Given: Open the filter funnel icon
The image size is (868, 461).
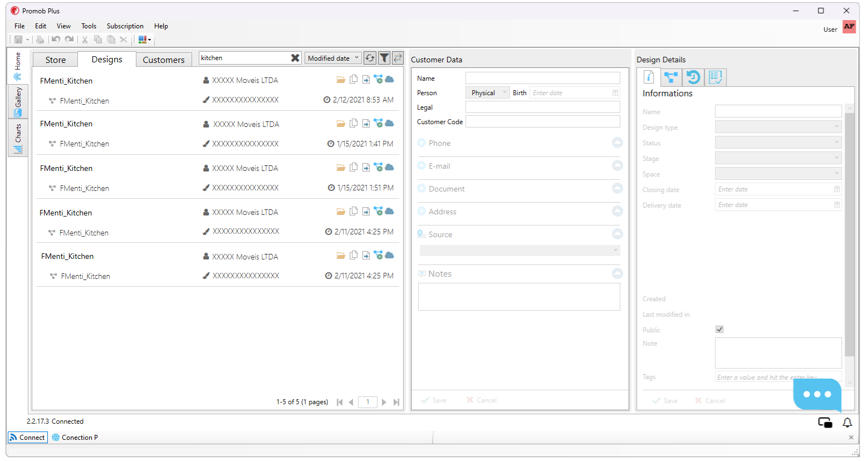Looking at the screenshot, I should [384, 58].
